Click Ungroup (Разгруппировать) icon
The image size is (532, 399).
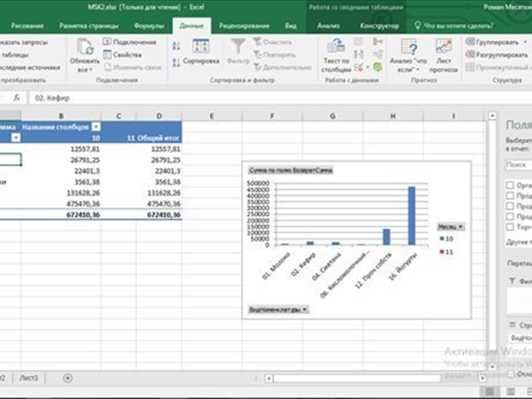click(x=470, y=55)
